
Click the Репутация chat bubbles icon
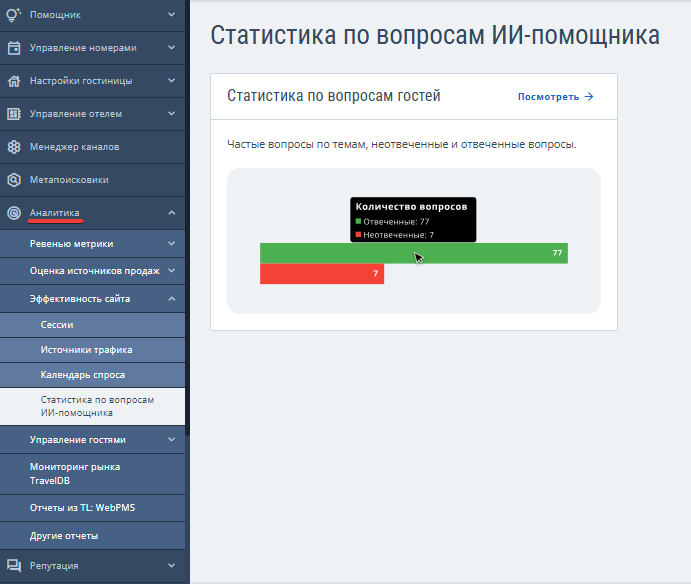[14, 565]
